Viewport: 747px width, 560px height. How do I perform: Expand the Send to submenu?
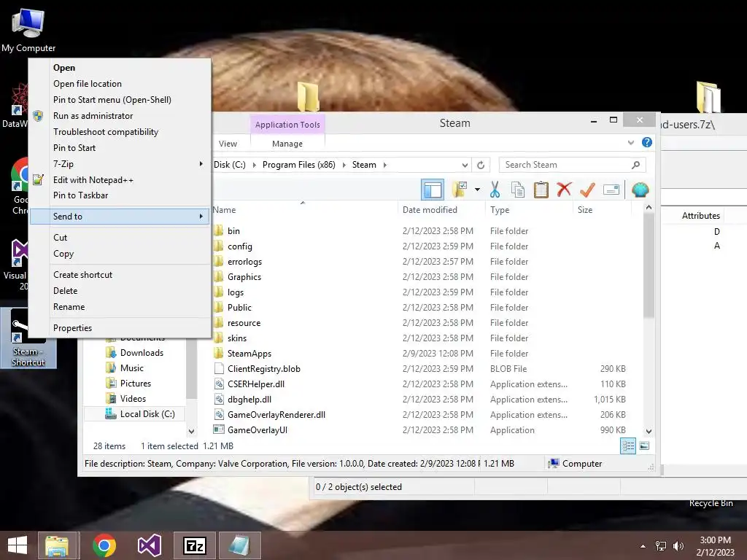tap(120, 216)
